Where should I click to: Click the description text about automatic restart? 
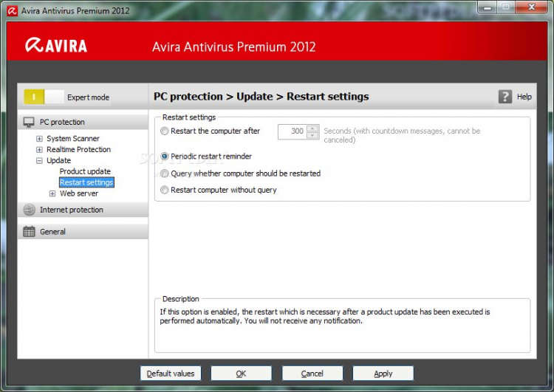(x=325, y=316)
